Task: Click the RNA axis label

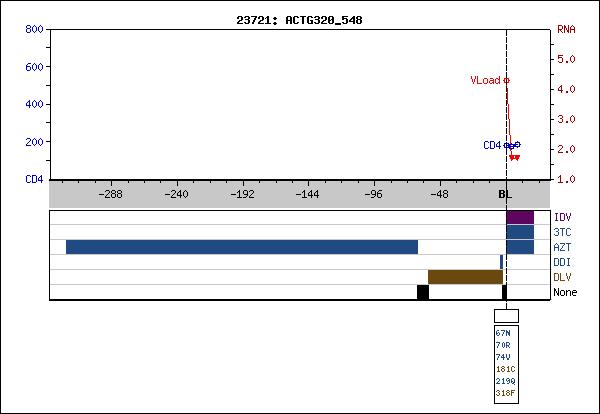Action: pyautogui.click(x=566, y=29)
